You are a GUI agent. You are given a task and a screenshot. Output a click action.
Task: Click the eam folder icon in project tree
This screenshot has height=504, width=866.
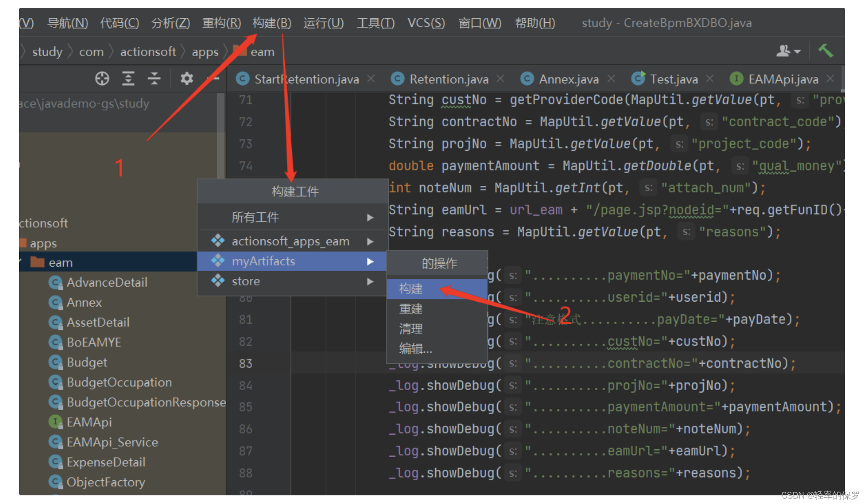pyautogui.click(x=37, y=262)
